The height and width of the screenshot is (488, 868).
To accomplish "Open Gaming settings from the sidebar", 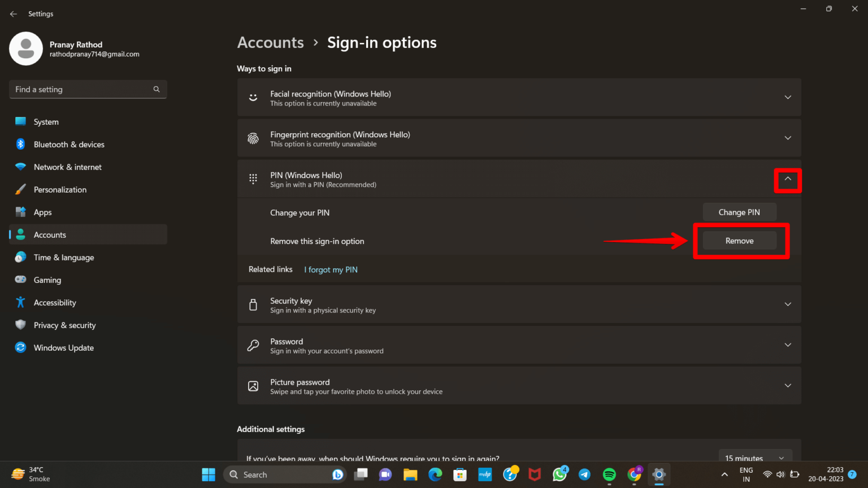I will tap(47, 280).
